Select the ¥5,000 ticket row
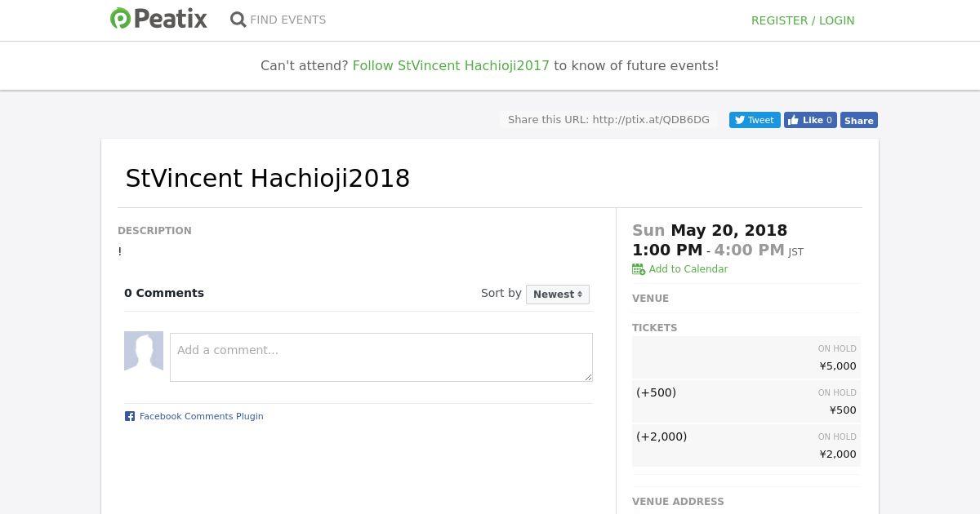980x514 pixels. [x=746, y=357]
